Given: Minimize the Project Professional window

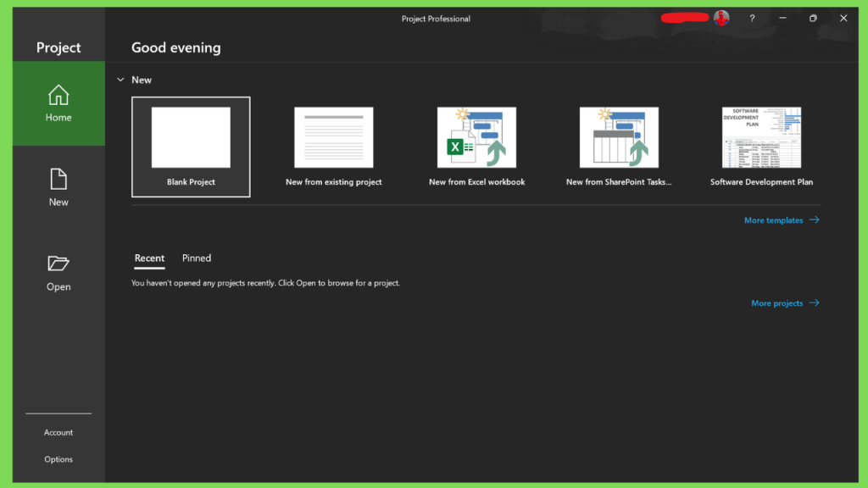Looking at the screenshot, I should coord(782,19).
